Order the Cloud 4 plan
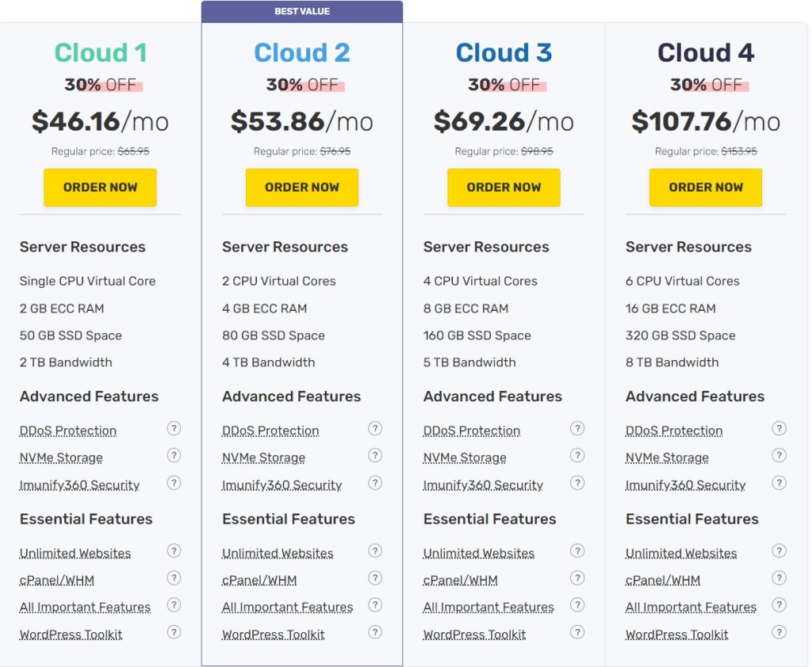Viewport: 812px width, 667px height. [x=706, y=188]
